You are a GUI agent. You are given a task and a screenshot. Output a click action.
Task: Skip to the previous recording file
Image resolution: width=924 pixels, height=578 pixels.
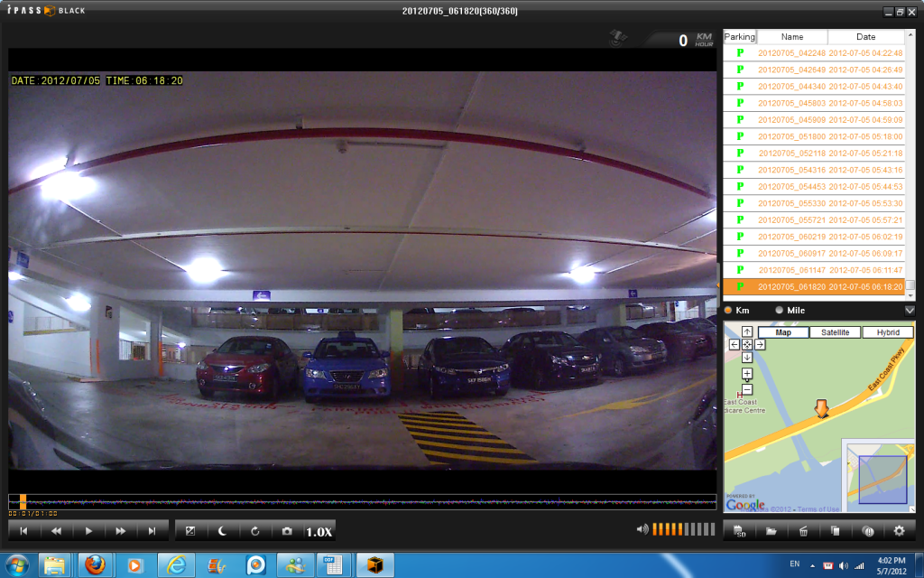click(23, 531)
